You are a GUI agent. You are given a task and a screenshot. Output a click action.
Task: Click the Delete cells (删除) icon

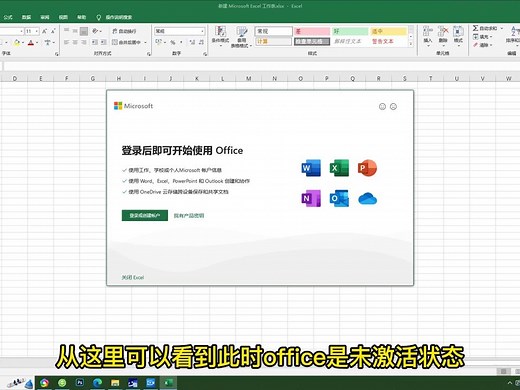click(443, 35)
